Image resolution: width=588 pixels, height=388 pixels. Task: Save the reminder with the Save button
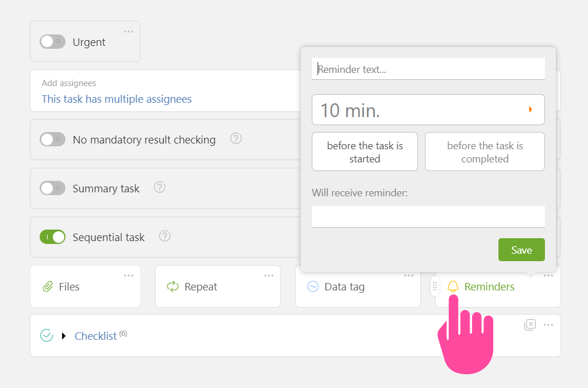click(521, 250)
